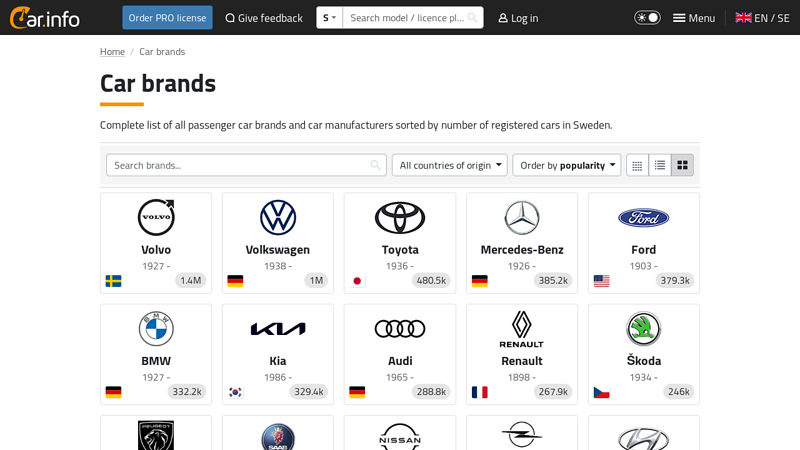Open the Nissan logo
This screenshot has height=450, width=800.
pyautogui.click(x=400, y=437)
